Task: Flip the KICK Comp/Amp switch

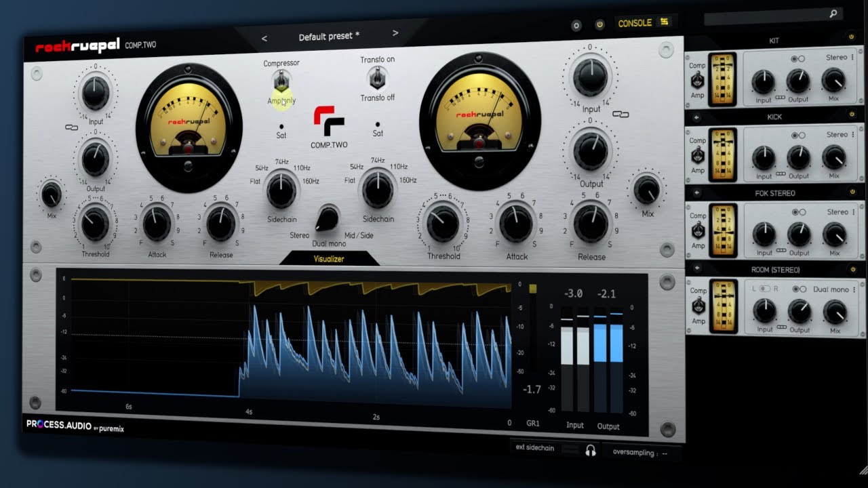Action: [x=697, y=156]
